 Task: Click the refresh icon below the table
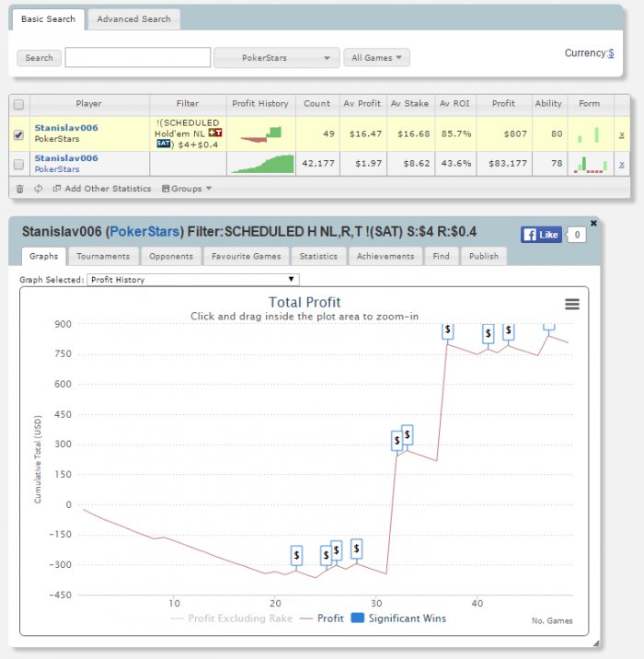pyautogui.click(x=38, y=189)
